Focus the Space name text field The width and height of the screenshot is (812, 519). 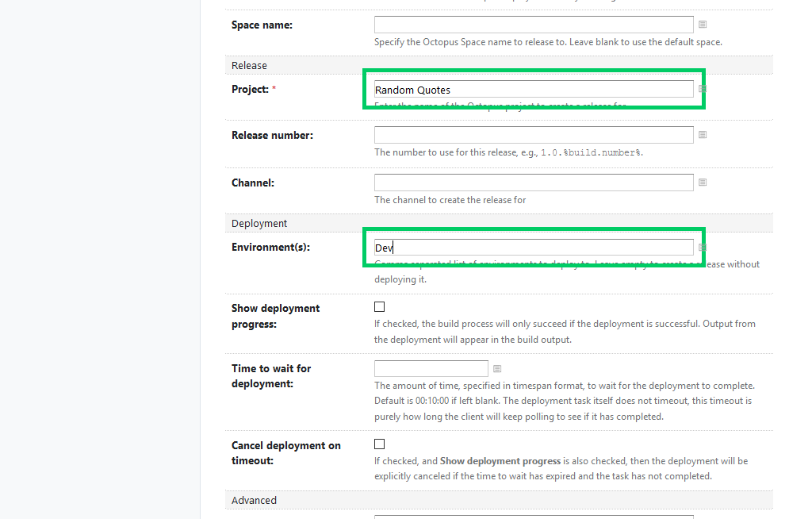click(x=534, y=25)
